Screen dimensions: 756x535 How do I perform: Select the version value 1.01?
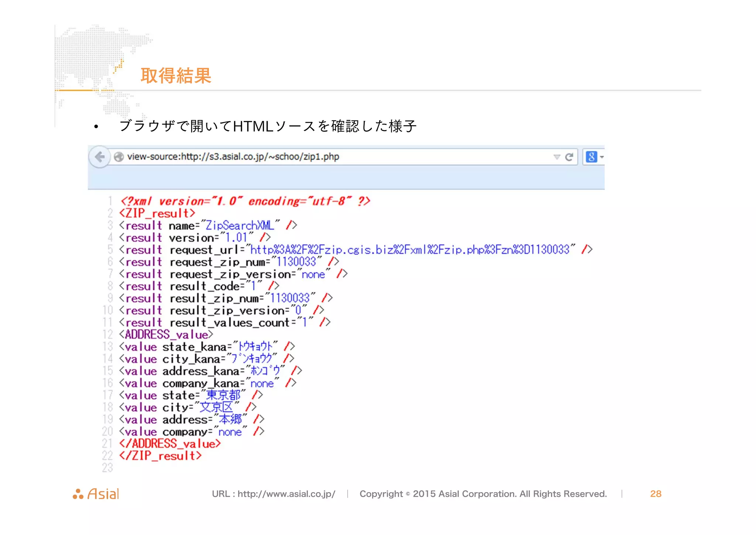tap(236, 238)
